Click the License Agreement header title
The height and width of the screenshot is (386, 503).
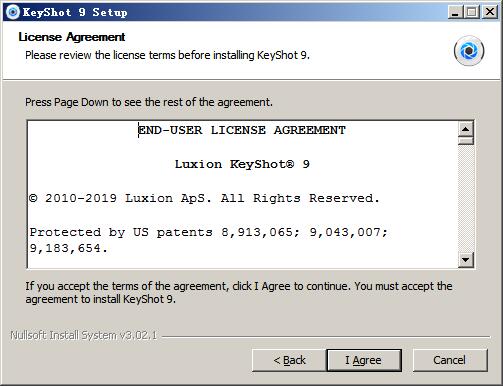coord(72,37)
